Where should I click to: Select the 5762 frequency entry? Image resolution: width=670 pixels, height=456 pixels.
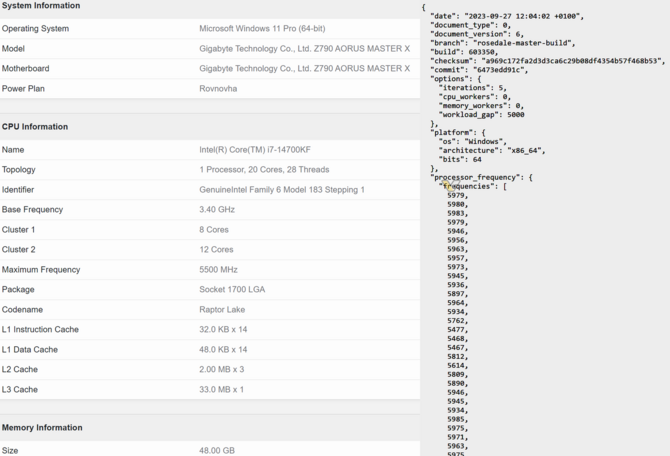tap(455, 321)
